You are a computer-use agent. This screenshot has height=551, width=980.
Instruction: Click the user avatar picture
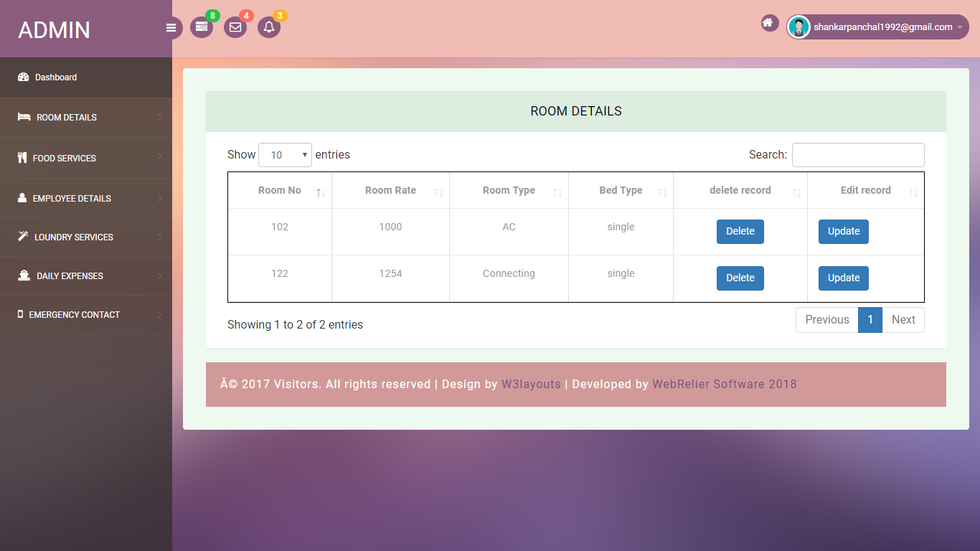pos(798,27)
